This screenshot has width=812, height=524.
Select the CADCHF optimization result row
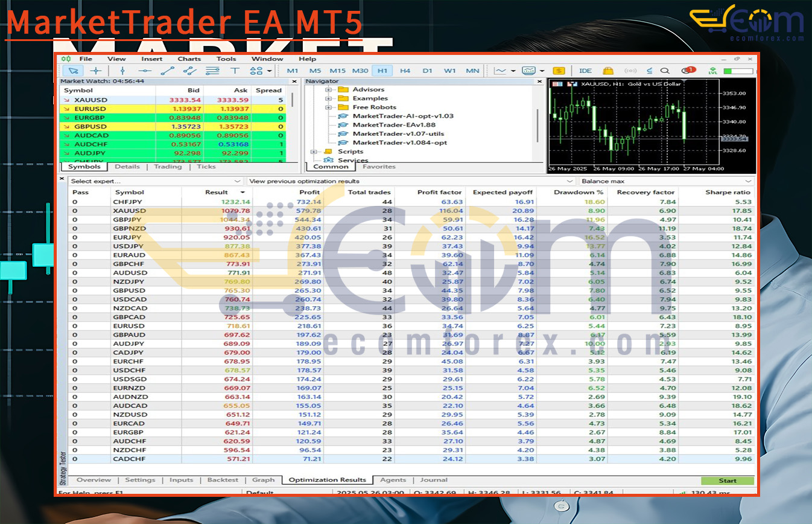click(411, 459)
